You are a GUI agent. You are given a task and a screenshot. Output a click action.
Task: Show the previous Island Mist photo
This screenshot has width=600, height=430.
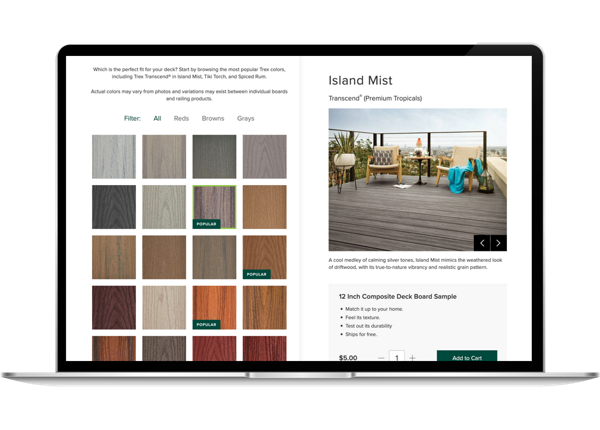482,243
